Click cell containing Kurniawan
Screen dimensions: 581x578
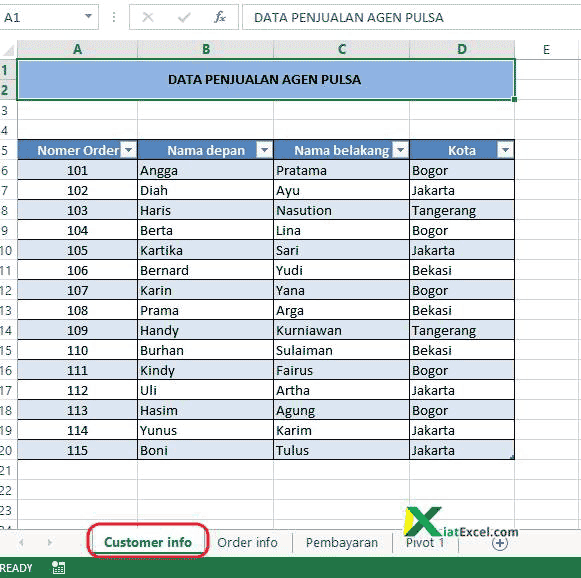(x=342, y=330)
